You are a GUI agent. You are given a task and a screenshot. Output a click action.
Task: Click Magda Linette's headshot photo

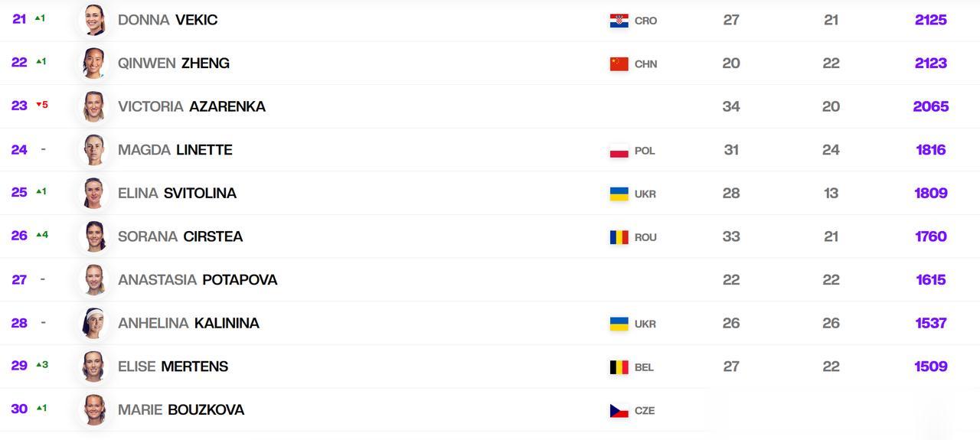94,150
